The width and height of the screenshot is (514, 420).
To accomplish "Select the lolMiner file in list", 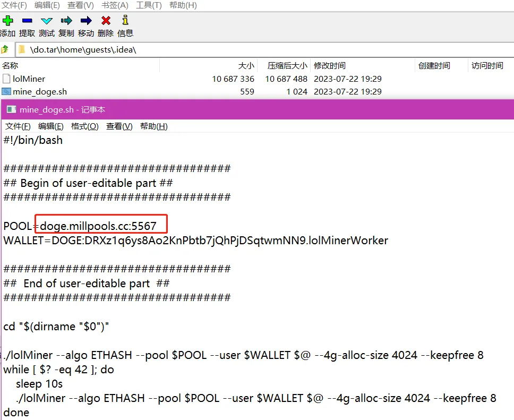I will click(x=29, y=79).
